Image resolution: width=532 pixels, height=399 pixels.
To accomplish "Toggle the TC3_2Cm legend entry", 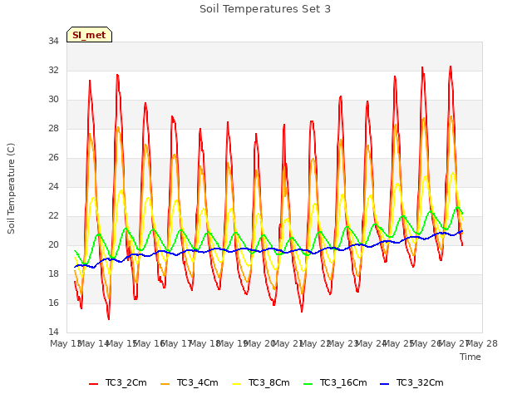I will [x=118, y=383].
